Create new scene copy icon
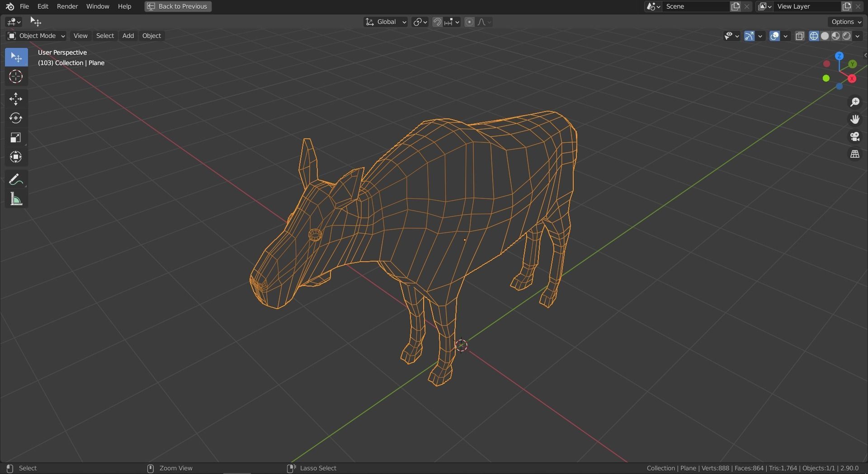 coord(736,6)
